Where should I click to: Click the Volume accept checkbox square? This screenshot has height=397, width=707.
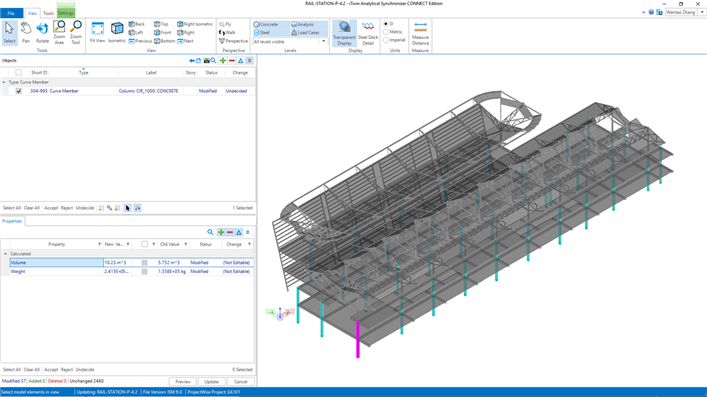[144, 263]
